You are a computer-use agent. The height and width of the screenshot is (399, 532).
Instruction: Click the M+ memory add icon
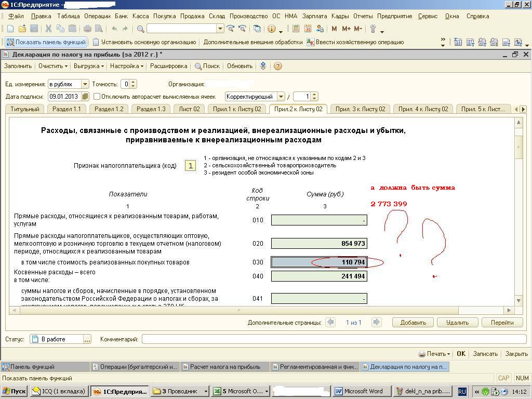pyautogui.click(x=346, y=29)
